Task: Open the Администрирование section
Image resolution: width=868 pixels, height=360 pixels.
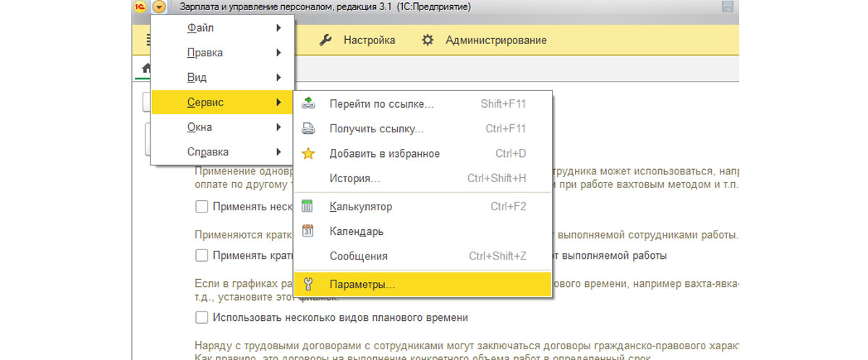Action: click(495, 40)
